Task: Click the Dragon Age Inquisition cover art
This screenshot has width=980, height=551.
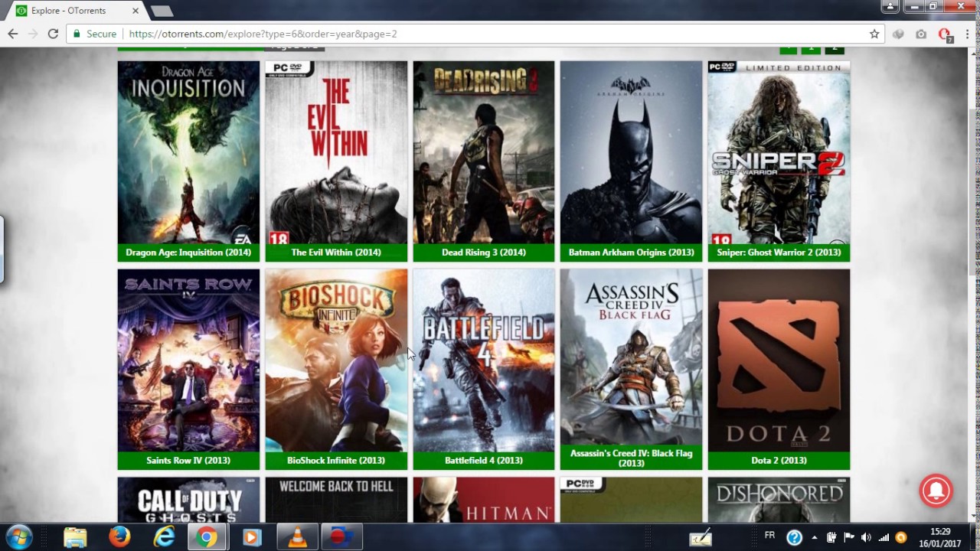Action: coord(188,152)
